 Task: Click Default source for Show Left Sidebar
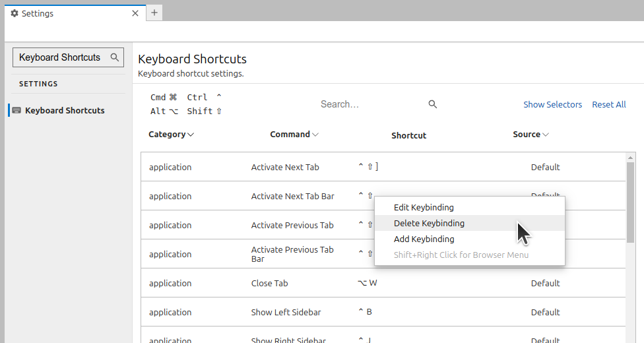click(x=546, y=312)
